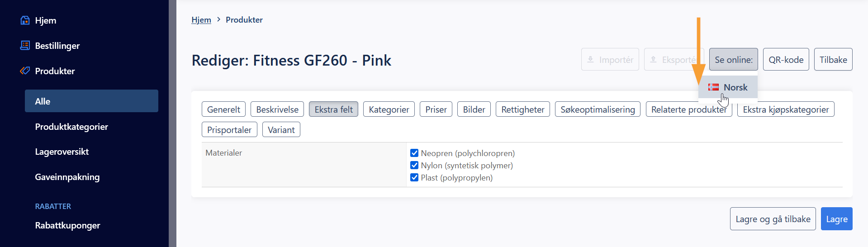Open the Se online dropdown
Viewport: 868px width, 247px height.
[733, 59]
